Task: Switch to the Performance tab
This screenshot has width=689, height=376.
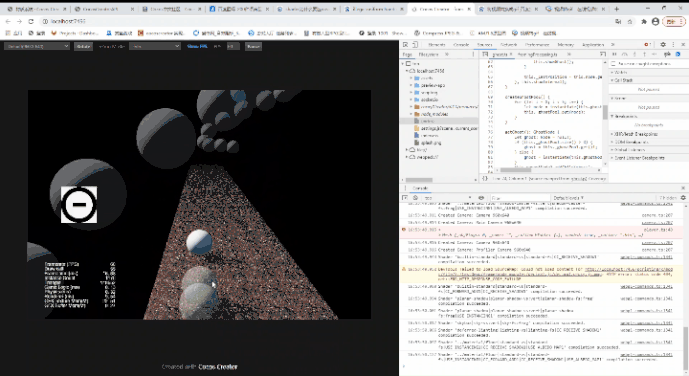Action: (537, 45)
